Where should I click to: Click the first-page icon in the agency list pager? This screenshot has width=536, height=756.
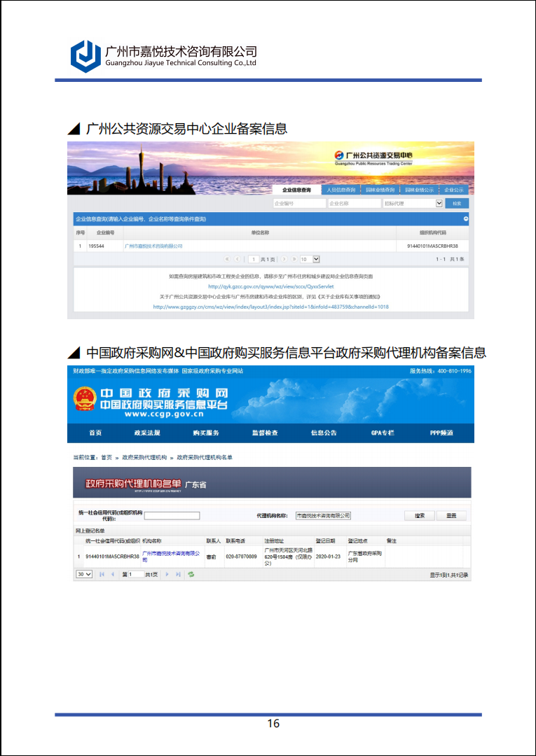[x=102, y=574]
